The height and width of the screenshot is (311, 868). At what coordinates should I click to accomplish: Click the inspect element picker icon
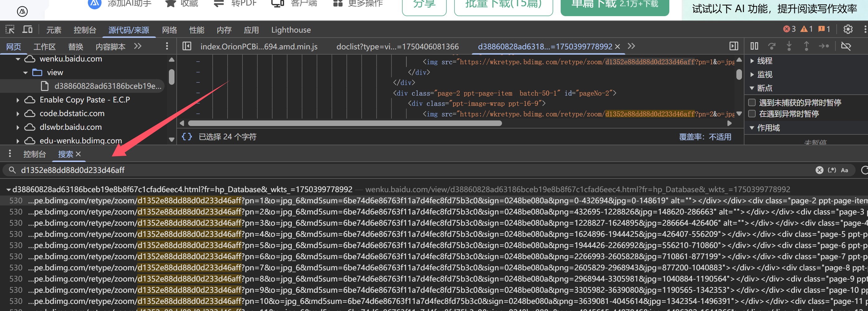10,30
